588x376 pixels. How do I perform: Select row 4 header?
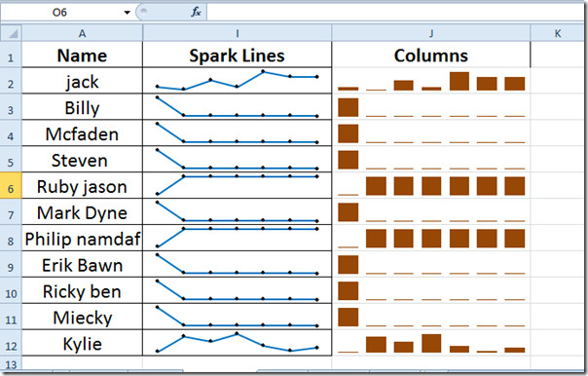[11, 133]
